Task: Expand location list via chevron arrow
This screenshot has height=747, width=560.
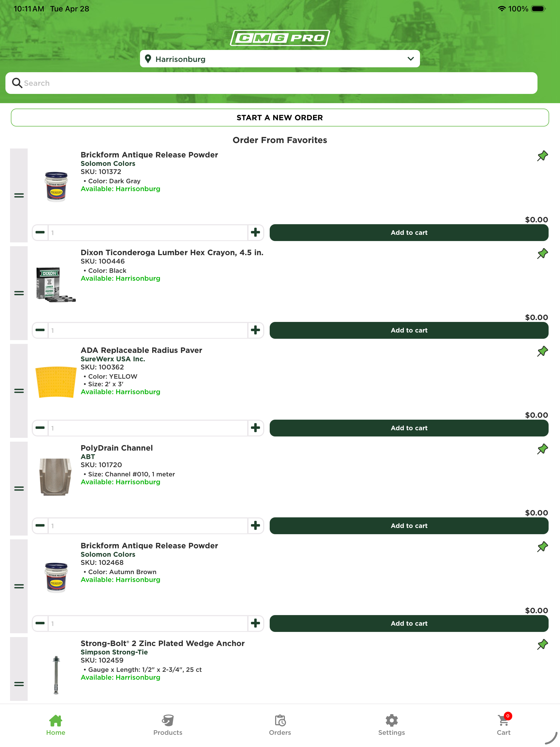Action: (411, 59)
